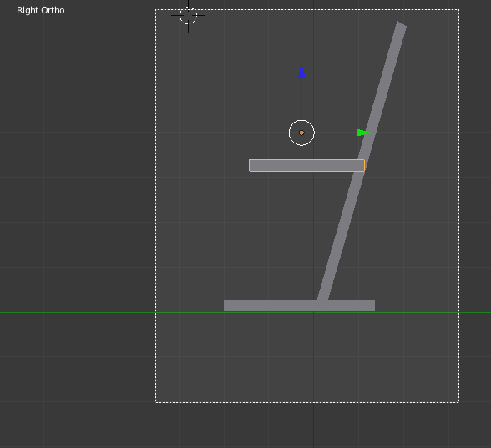Grab the green Y-axis gizmo arrowhead
Screen dimensions: 491x448
pos(363,133)
